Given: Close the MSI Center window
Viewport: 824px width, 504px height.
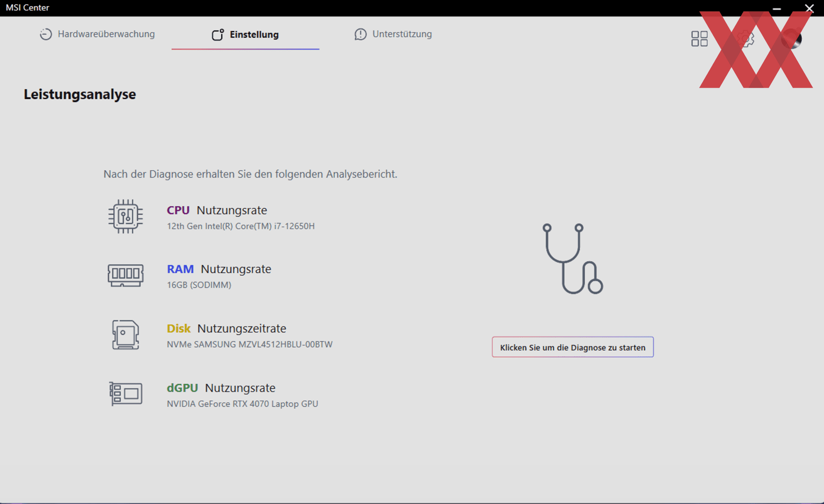Looking at the screenshot, I should (x=809, y=8).
